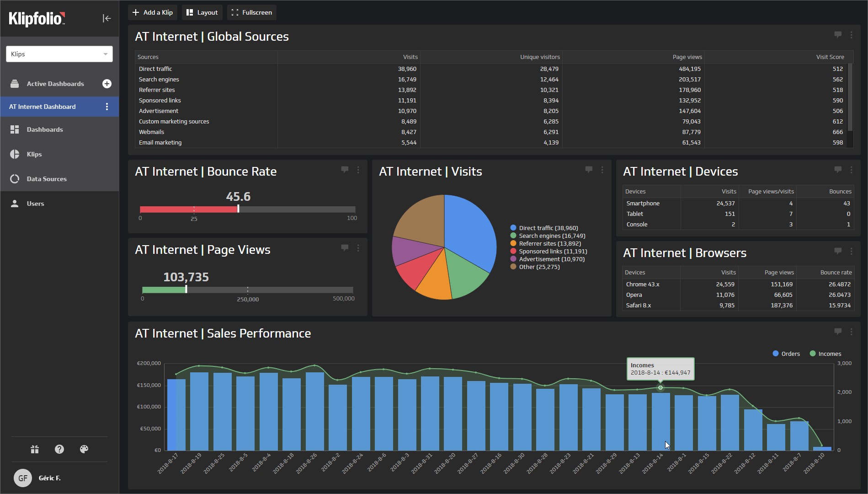This screenshot has width=868, height=494.
Task: Click the 2018-8-14 Orders bar
Action: point(660,421)
